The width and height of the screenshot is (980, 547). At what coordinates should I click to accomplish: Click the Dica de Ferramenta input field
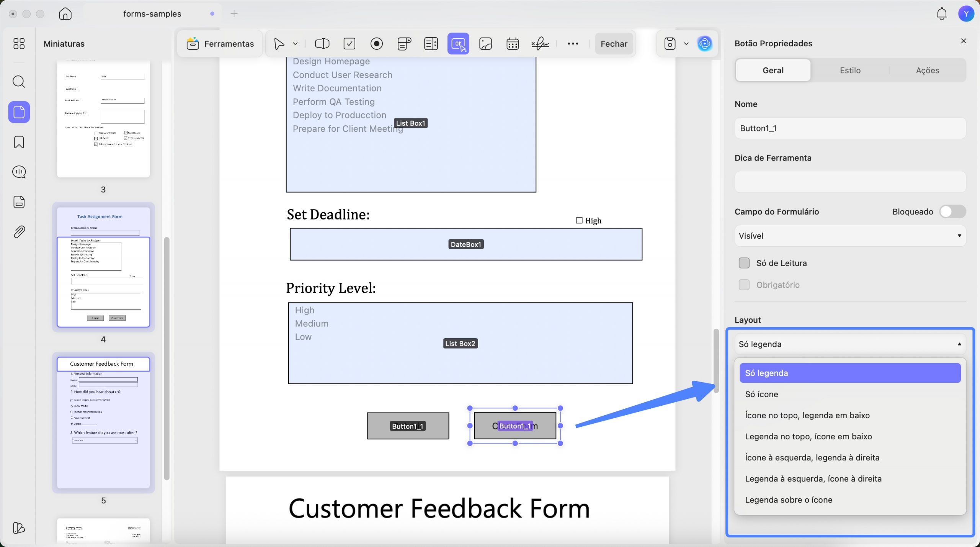[850, 182]
